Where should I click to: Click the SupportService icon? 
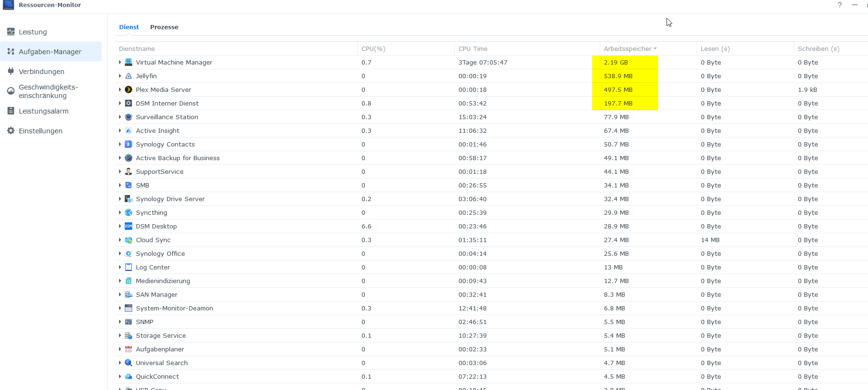click(x=129, y=171)
